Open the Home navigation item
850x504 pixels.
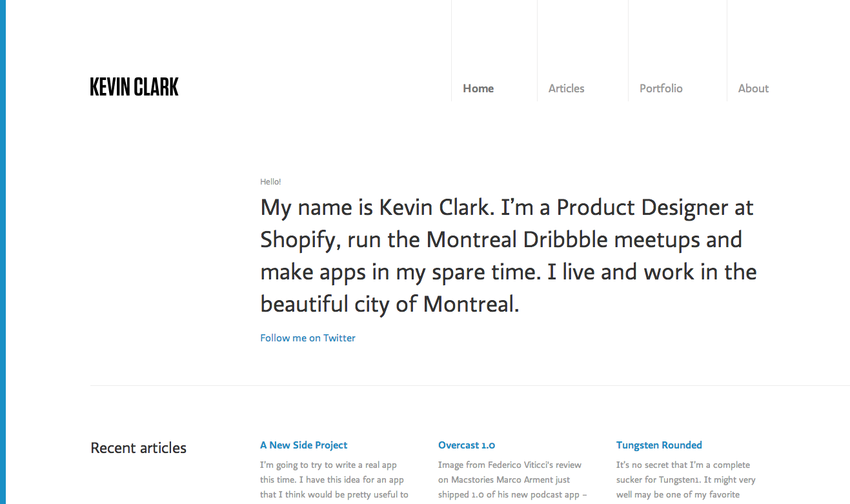(478, 88)
